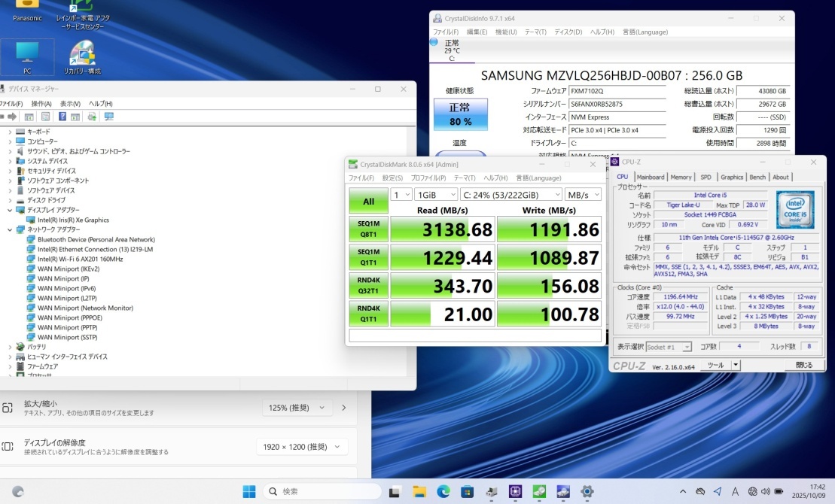The image size is (835, 504).
Task: Click the help icon in Device Manager toolbar
Action: click(x=62, y=117)
